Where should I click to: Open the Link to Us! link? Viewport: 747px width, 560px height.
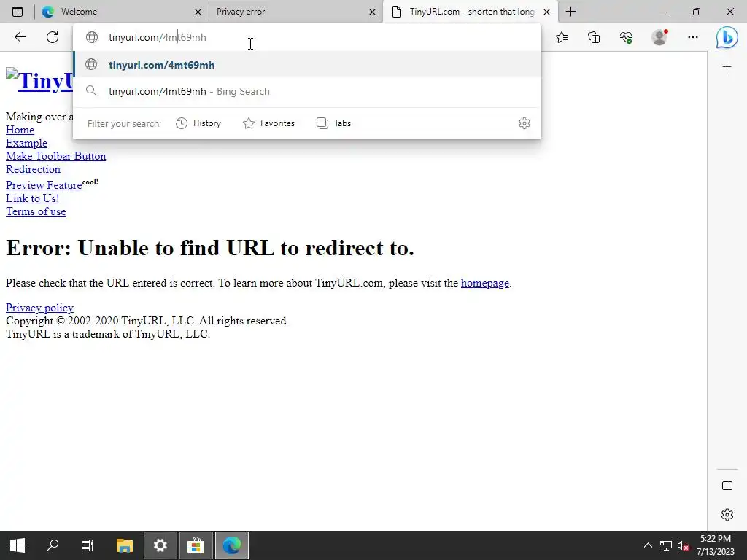click(32, 198)
